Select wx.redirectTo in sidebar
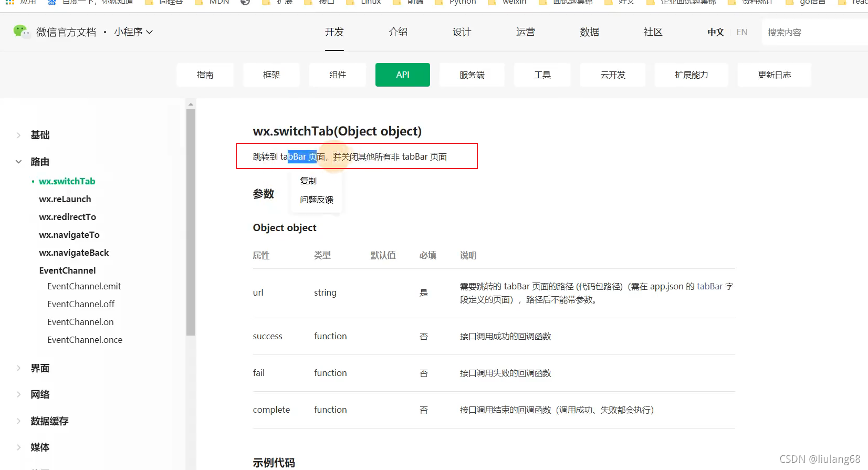 click(x=68, y=217)
